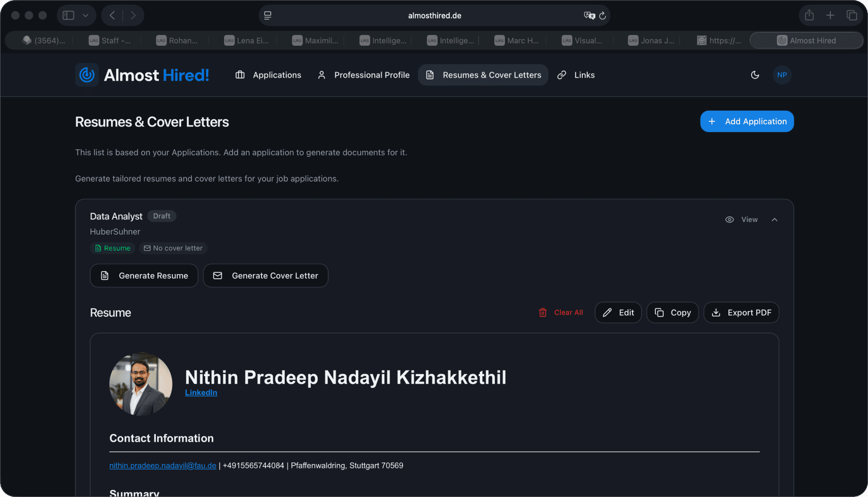Toggle View eye icon for Data Analyst
This screenshot has height=497, width=868.
[x=729, y=220]
